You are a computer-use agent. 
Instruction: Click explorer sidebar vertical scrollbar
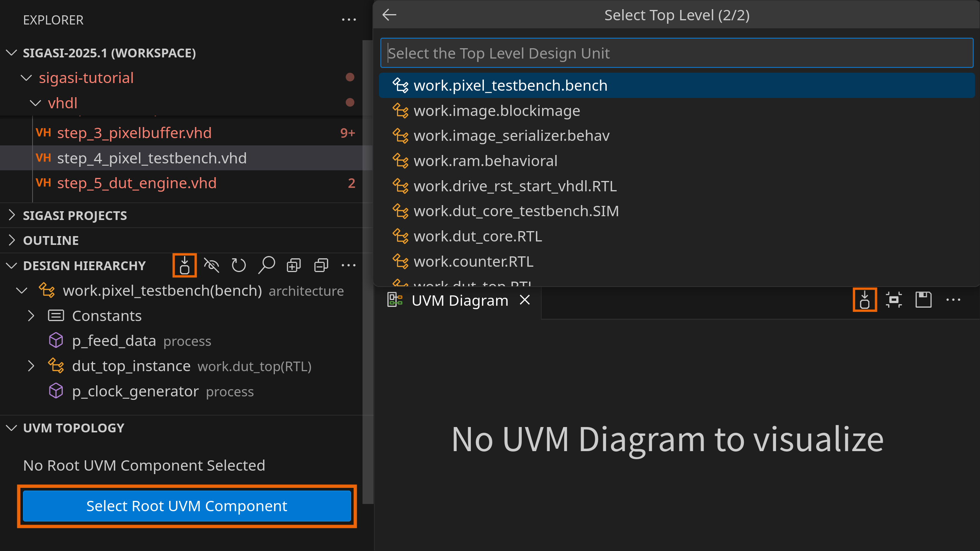coord(367,272)
